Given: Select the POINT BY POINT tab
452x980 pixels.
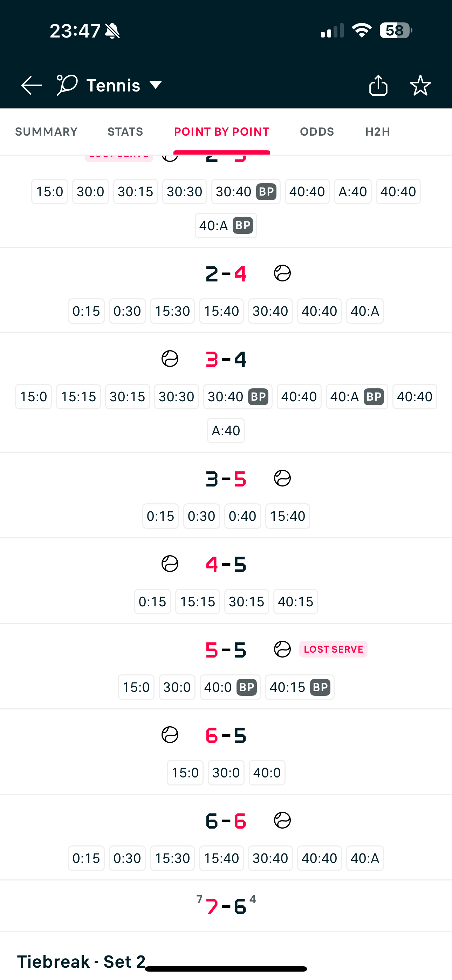Looking at the screenshot, I should tap(222, 132).
